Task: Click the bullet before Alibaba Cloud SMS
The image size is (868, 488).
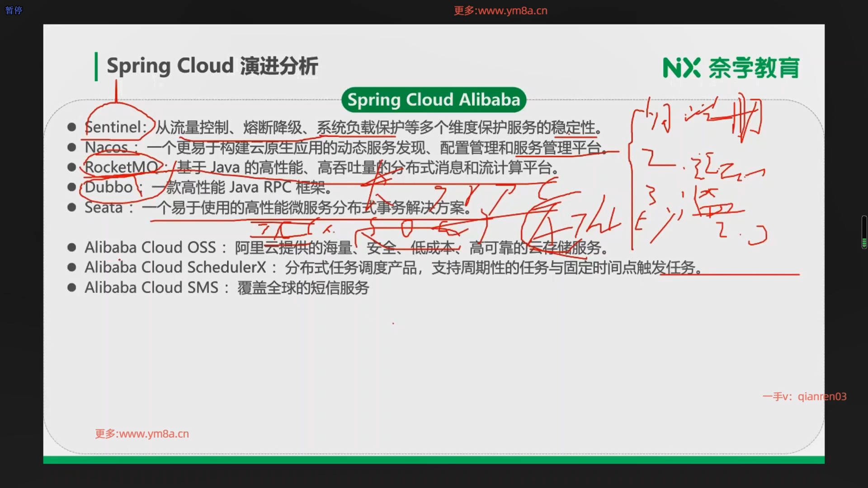Action: (71, 287)
